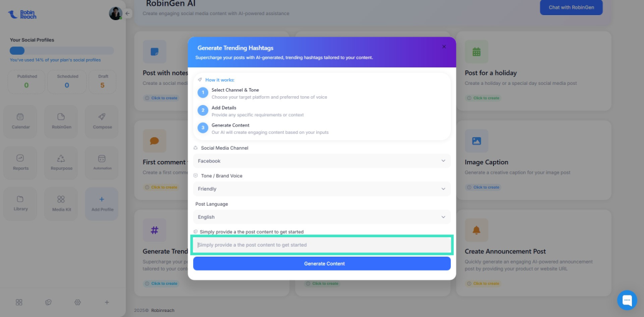This screenshot has width=644, height=317.
Task: Select the Draft count card
Action: 103,82
